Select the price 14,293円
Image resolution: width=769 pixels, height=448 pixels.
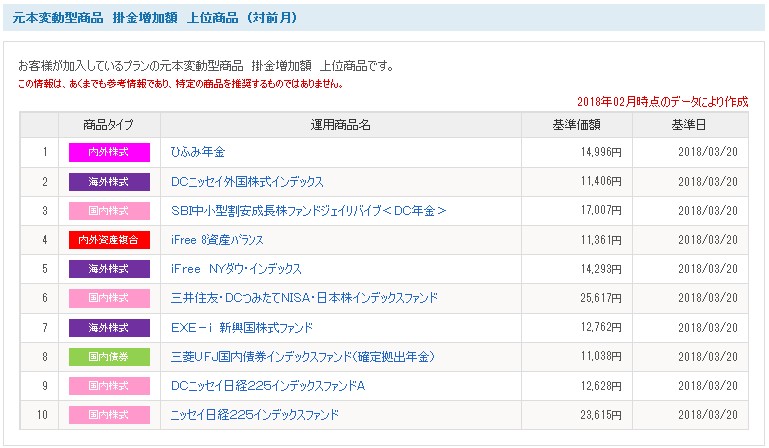tap(601, 269)
